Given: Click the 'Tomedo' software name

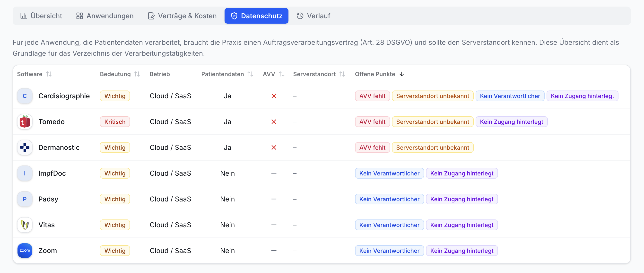Looking at the screenshot, I should (52, 122).
